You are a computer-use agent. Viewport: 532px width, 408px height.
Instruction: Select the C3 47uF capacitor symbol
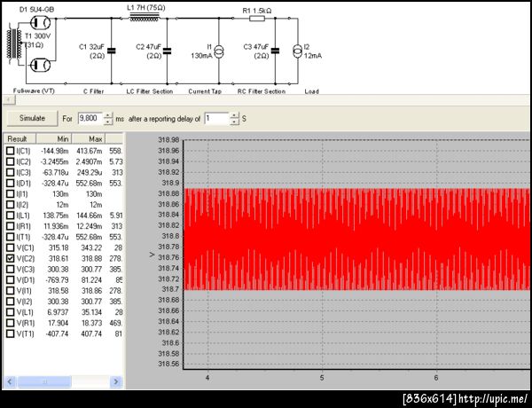[275, 51]
